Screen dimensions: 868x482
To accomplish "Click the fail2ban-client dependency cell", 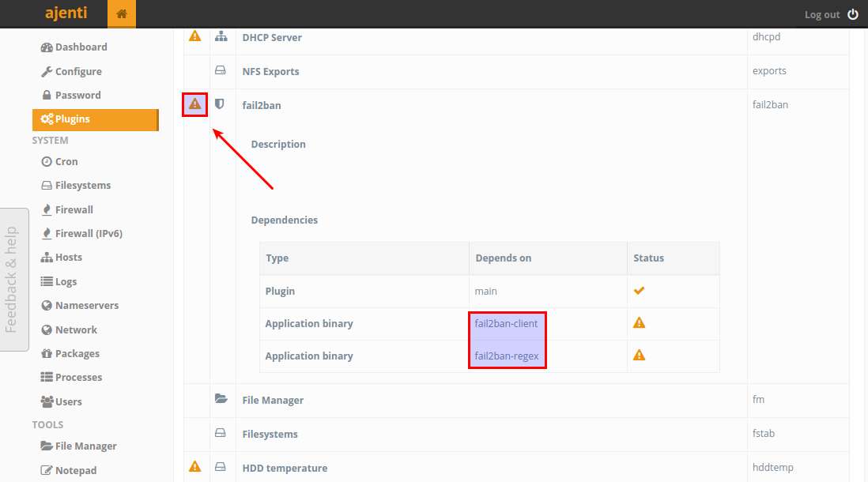I will coord(506,324).
